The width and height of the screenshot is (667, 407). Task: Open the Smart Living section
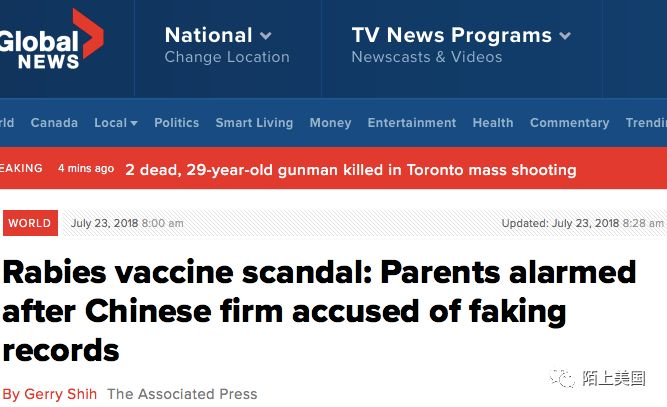tap(254, 123)
